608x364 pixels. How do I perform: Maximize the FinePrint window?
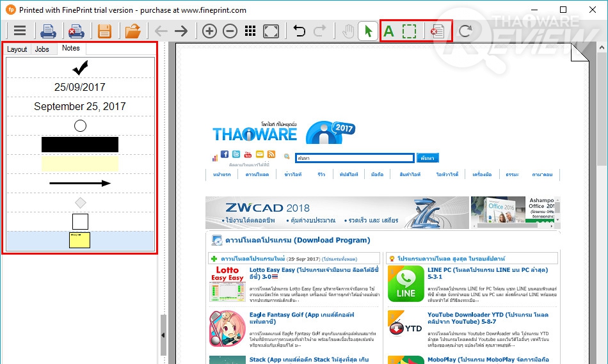tap(563, 10)
